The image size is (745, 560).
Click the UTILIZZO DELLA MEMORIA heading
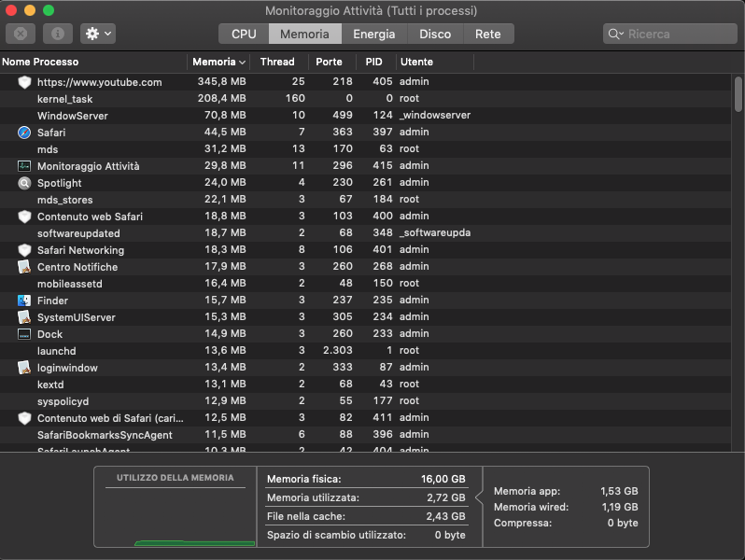point(176,478)
